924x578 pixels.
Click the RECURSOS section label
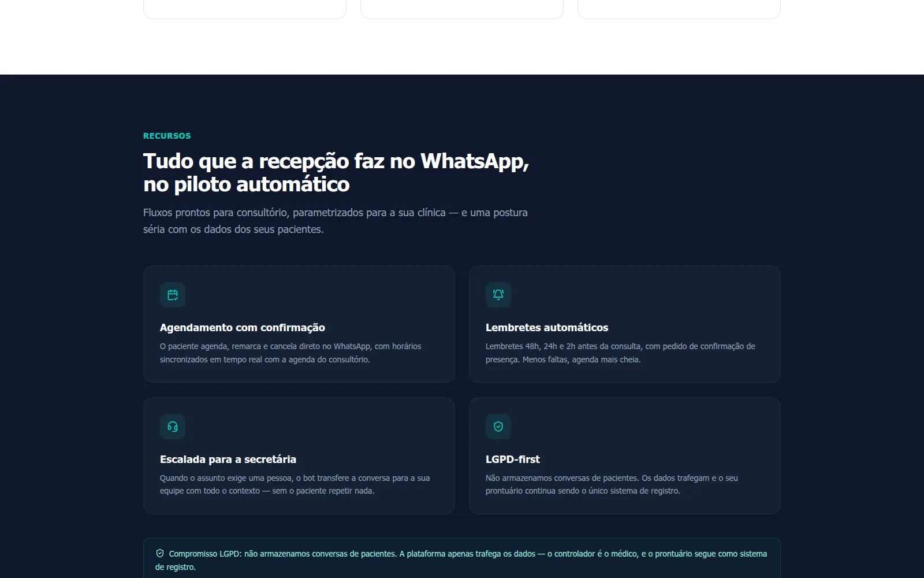(x=167, y=136)
